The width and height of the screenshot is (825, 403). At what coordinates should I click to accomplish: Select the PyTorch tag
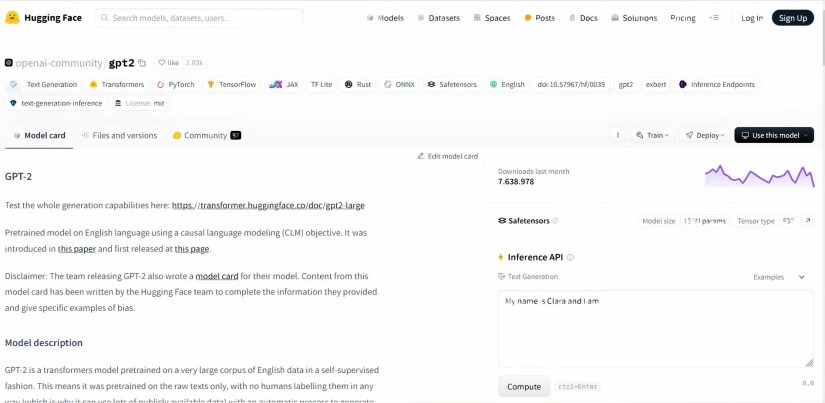pyautogui.click(x=176, y=84)
